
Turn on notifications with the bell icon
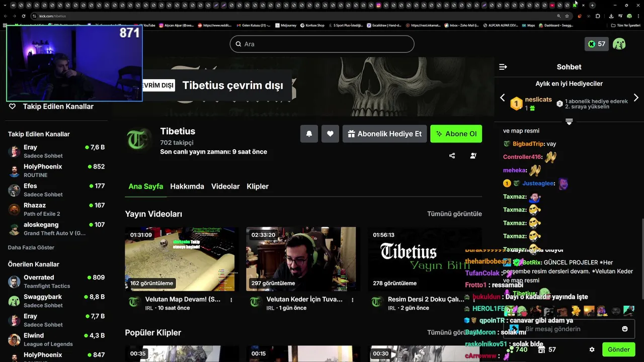309,134
